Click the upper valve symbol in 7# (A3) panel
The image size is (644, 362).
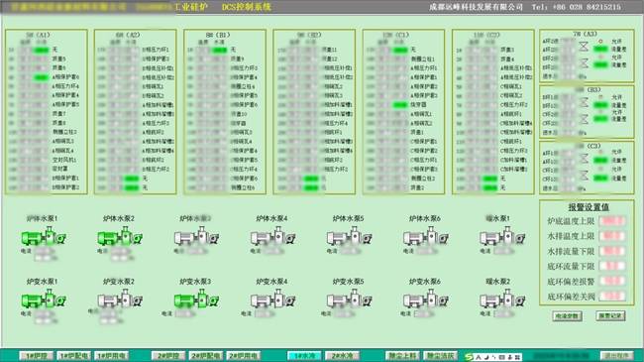[584, 47]
